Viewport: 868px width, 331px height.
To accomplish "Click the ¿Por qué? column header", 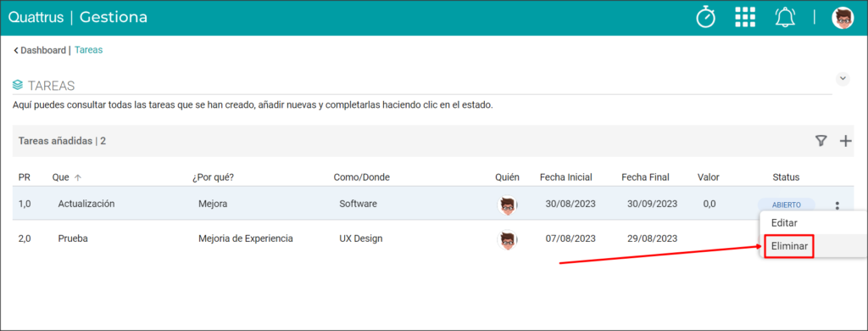I will click(x=213, y=177).
